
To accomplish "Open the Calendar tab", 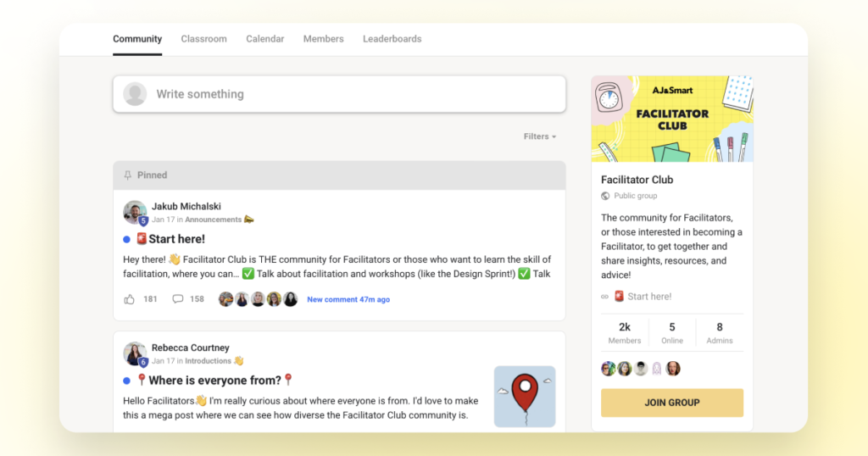I will pos(264,39).
